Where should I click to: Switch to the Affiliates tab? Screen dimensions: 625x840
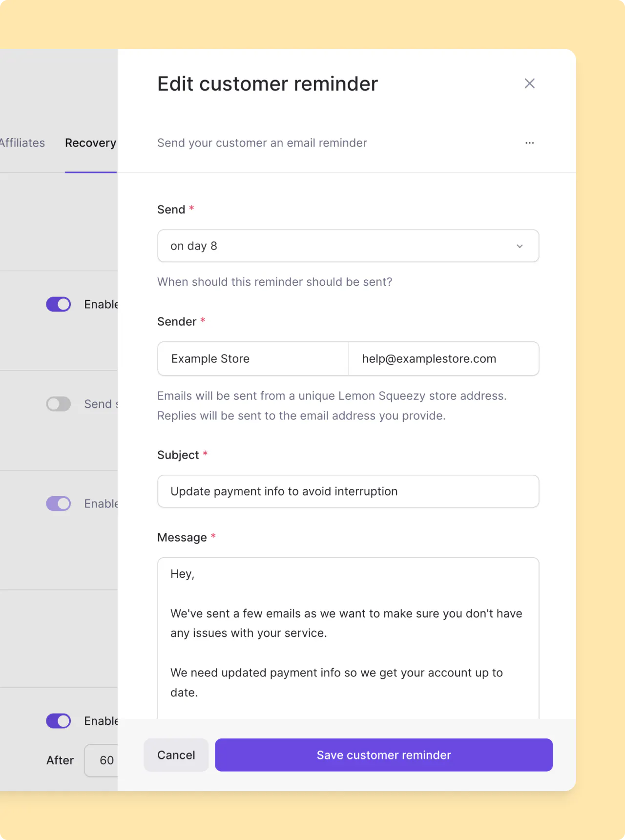point(22,143)
